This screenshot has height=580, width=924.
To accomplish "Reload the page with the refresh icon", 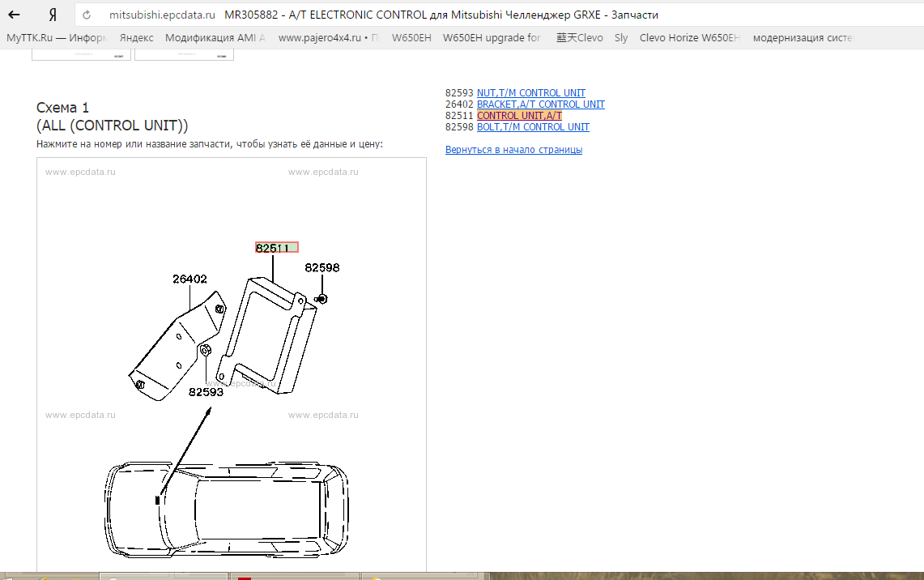I will pyautogui.click(x=87, y=15).
